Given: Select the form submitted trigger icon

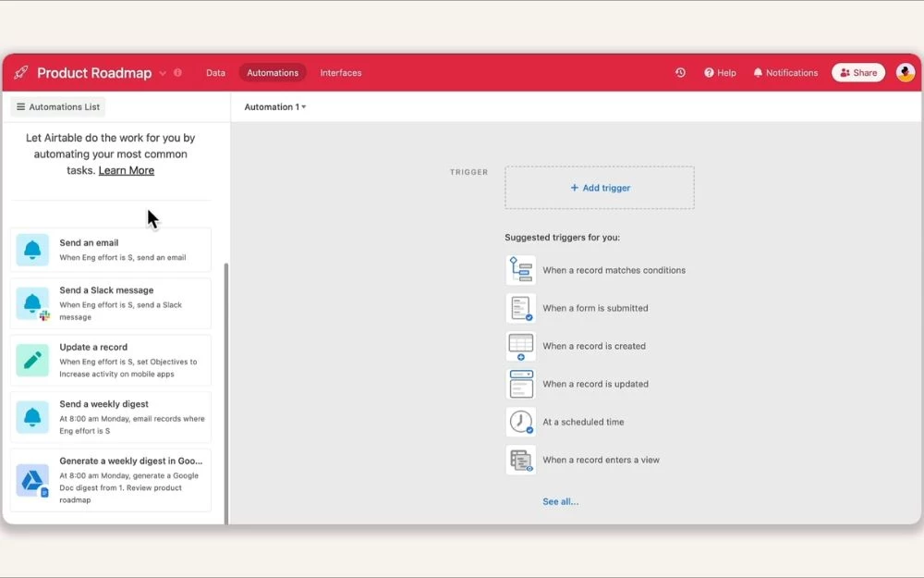Looking at the screenshot, I should [x=521, y=308].
